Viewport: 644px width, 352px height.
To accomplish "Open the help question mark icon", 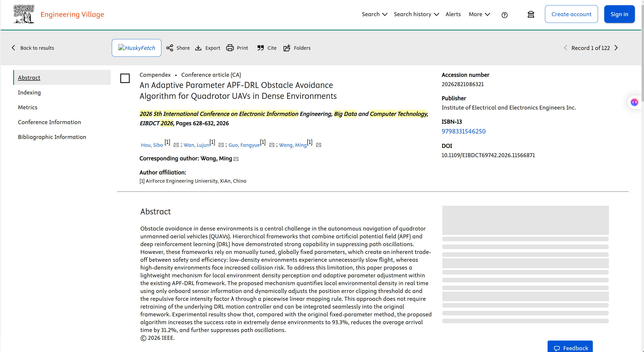I will (504, 15).
